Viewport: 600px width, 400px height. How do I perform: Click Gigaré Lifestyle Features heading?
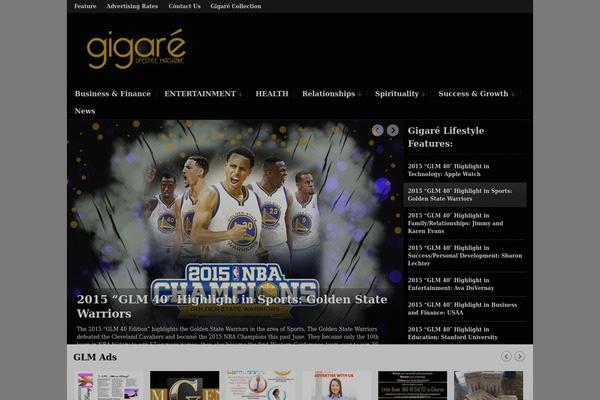[446, 137]
